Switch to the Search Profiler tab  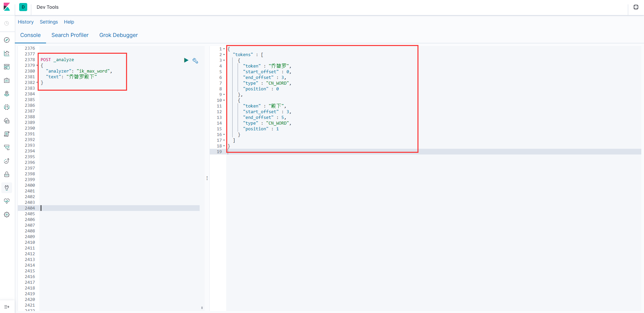tap(70, 35)
